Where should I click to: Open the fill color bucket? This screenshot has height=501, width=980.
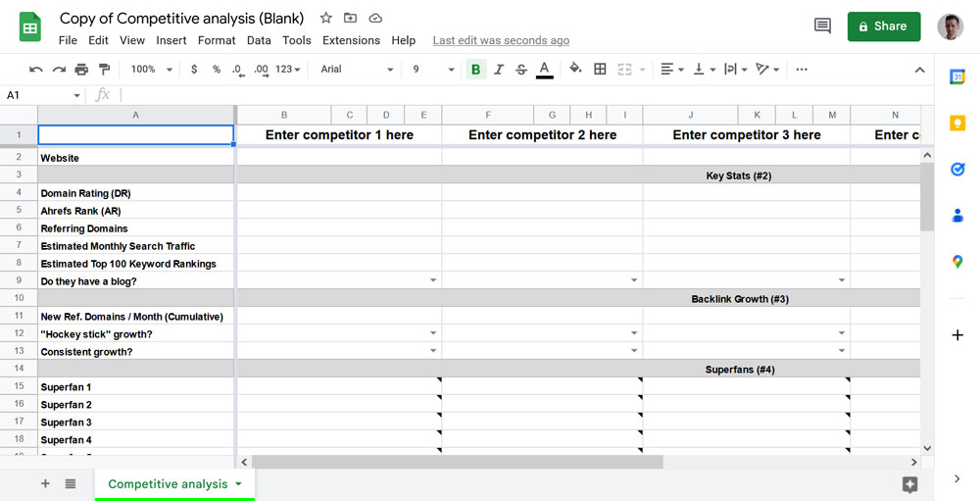coord(575,69)
